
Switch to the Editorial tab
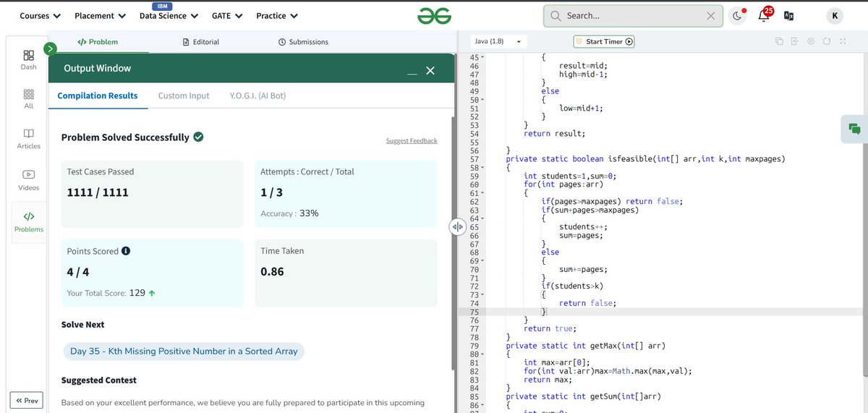point(201,42)
